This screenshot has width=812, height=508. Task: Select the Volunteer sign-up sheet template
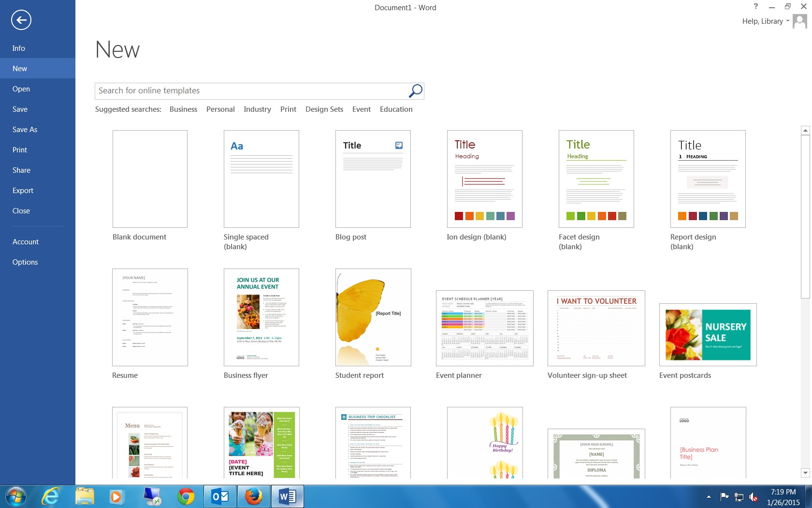click(596, 328)
